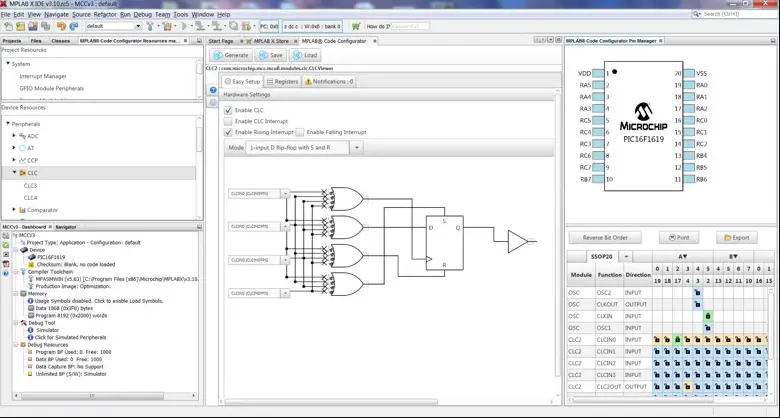Click the How do I keyword field
Viewport: 780px width, 418px height.
410,26
